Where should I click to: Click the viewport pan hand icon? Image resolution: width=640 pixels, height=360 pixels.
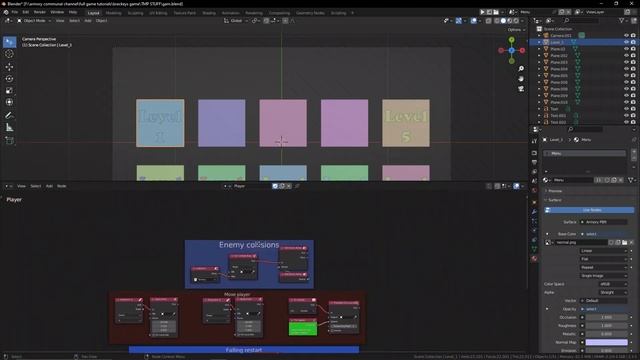521,78
